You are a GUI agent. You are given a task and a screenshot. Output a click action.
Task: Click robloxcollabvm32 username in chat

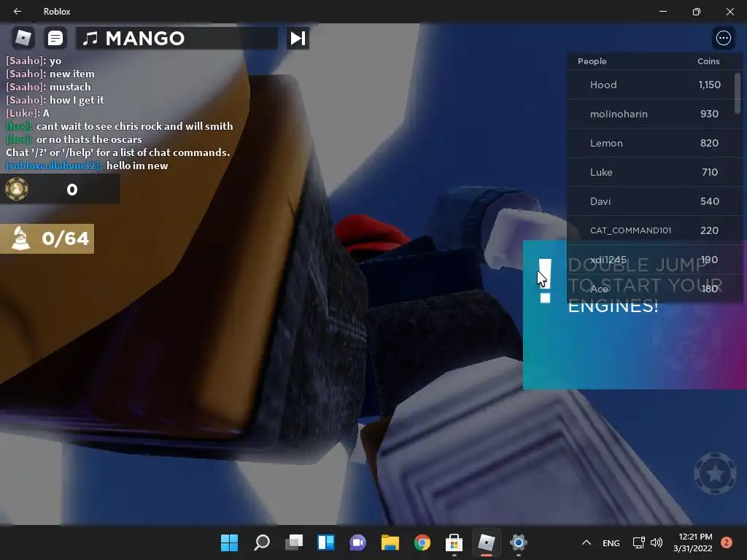[53, 166]
